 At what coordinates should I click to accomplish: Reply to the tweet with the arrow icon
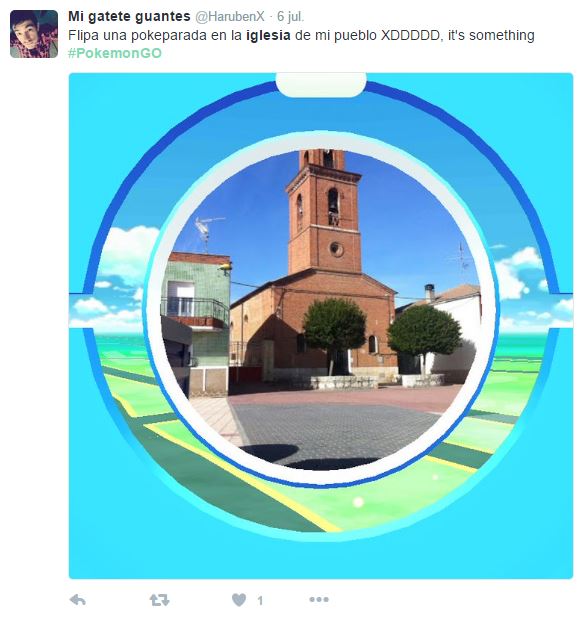[78, 600]
